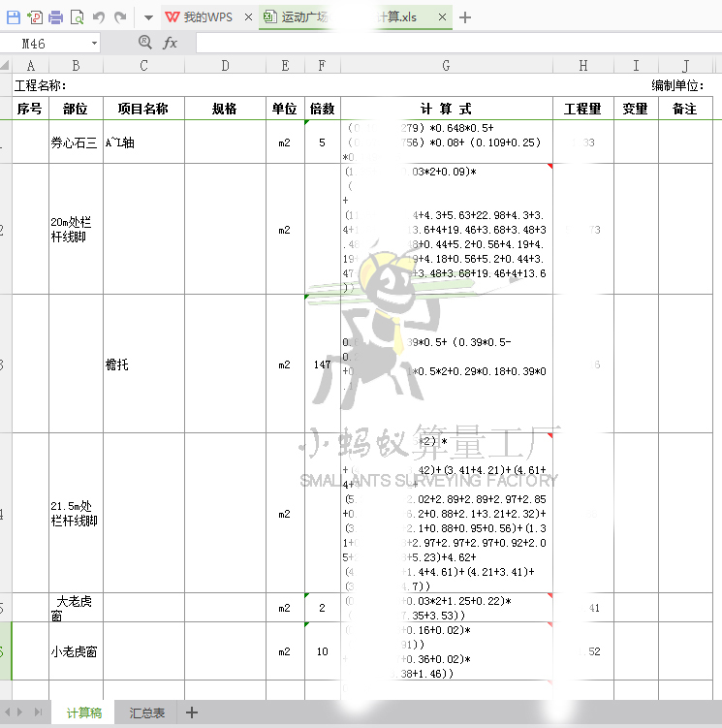The image size is (722, 728).
Task: Redo the last undone action
Action: coord(119,17)
